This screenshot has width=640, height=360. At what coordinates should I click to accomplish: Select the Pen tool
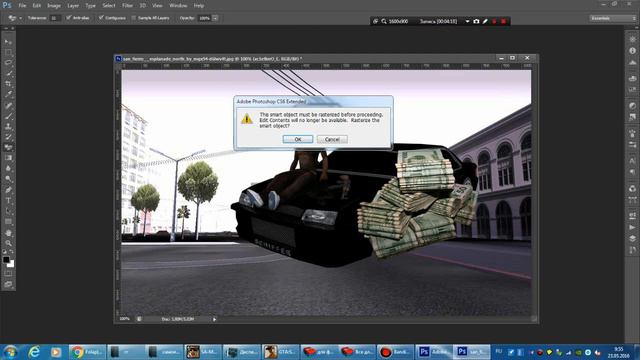tap(8, 190)
